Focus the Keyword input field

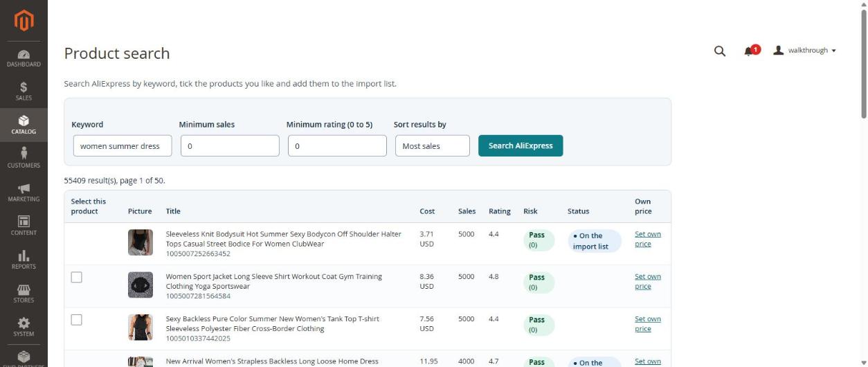tap(123, 145)
